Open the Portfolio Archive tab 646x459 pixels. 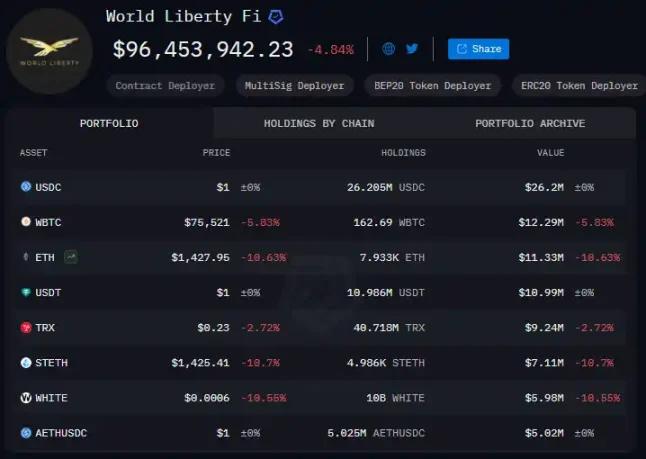[x=530, y=123]
